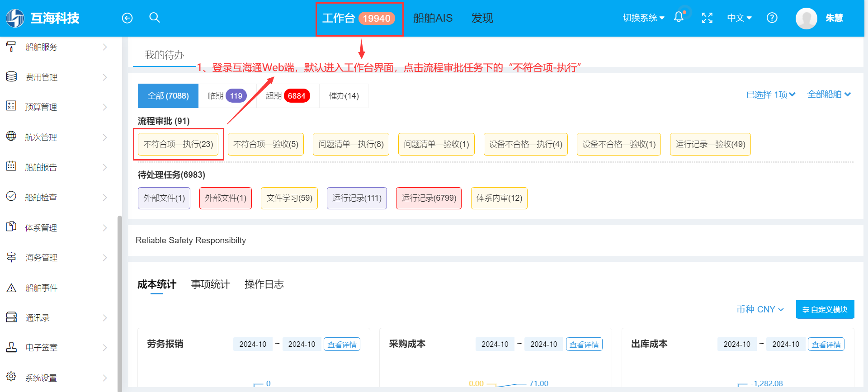868x392 pixels.
Task: Click 问题清单—验收(1) task button
Action: pyautogui.click(x=436, y=144)
